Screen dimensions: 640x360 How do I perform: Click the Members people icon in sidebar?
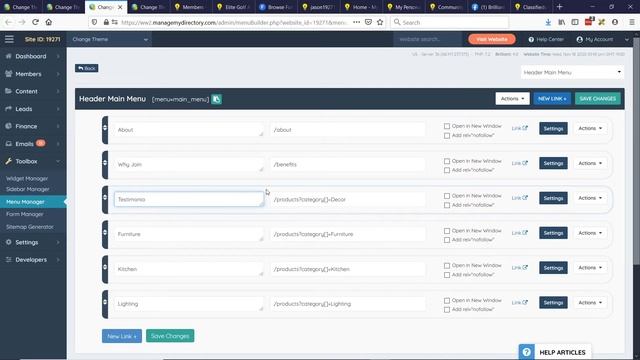tap(8, 73)
